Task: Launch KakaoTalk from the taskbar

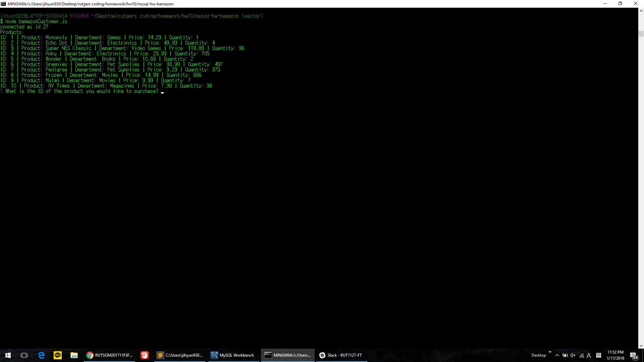Action: 57,355
